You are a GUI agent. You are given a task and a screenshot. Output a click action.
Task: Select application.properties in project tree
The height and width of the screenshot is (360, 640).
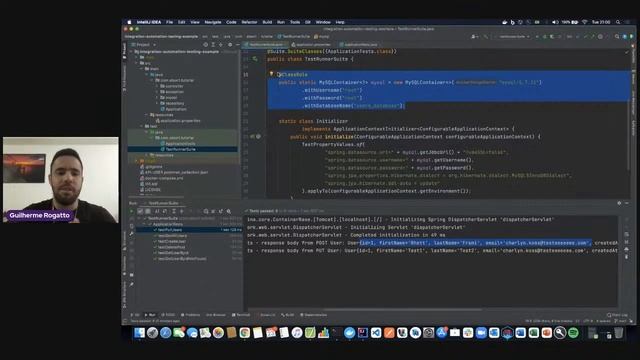pyautogui.click(x=177, y=121)
